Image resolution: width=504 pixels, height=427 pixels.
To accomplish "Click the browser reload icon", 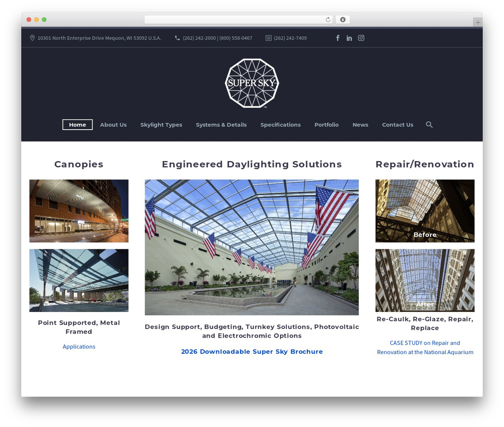I will click(x=328, y=20).
